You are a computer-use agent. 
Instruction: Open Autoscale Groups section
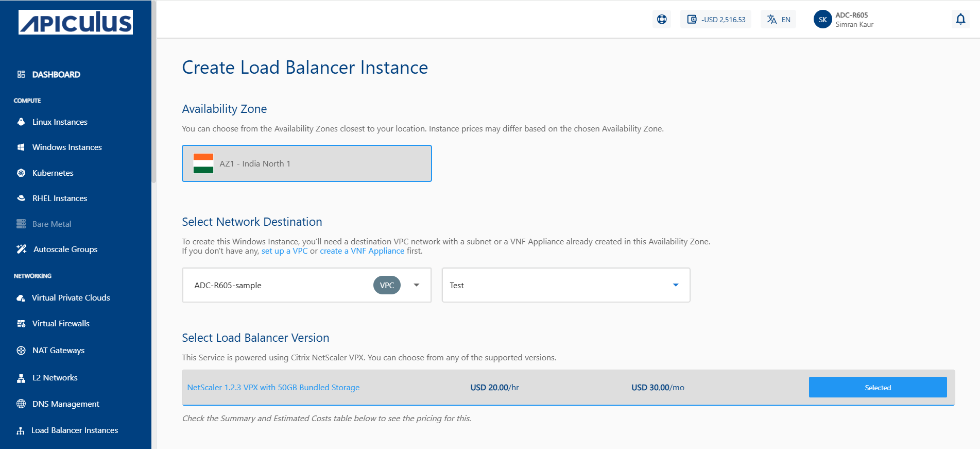point(65,249)
